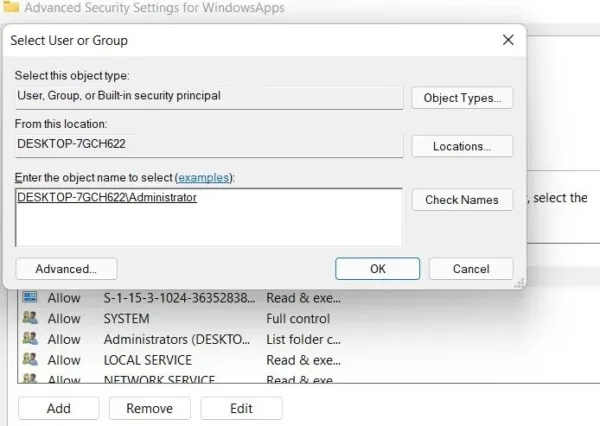
Task: Click Remove in Advanced Security Settings
Action: pyautogui.click(x=150, y=408)
